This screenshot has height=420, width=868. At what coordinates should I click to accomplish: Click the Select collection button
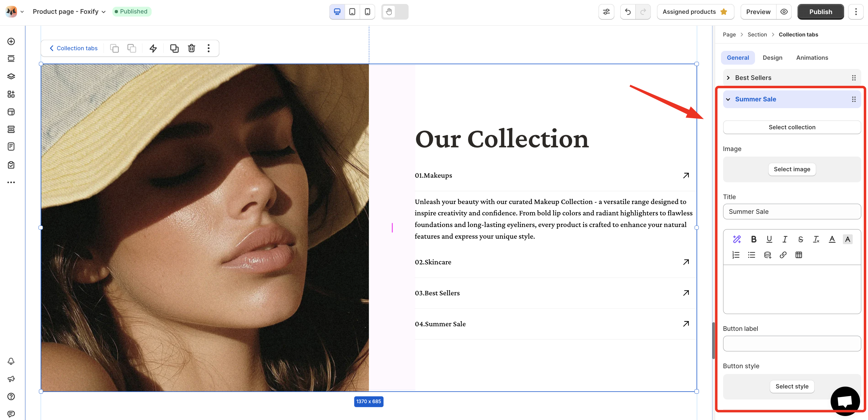[x=792, y=127]
